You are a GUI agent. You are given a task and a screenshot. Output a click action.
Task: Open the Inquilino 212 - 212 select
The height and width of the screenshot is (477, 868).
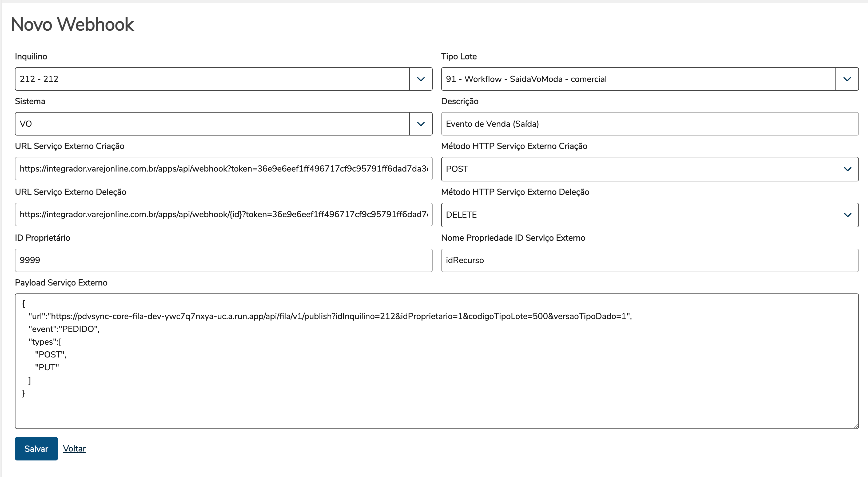tap(212, 79)
